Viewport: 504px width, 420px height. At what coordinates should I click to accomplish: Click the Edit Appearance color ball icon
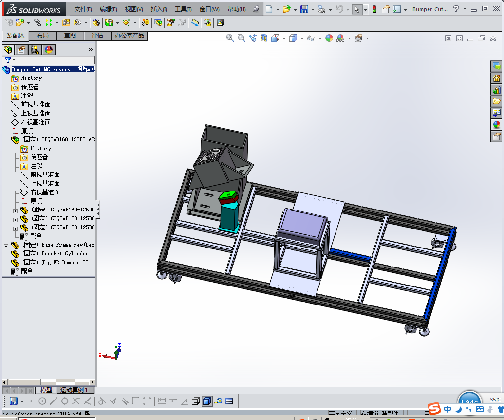click(x=329, y=38)
